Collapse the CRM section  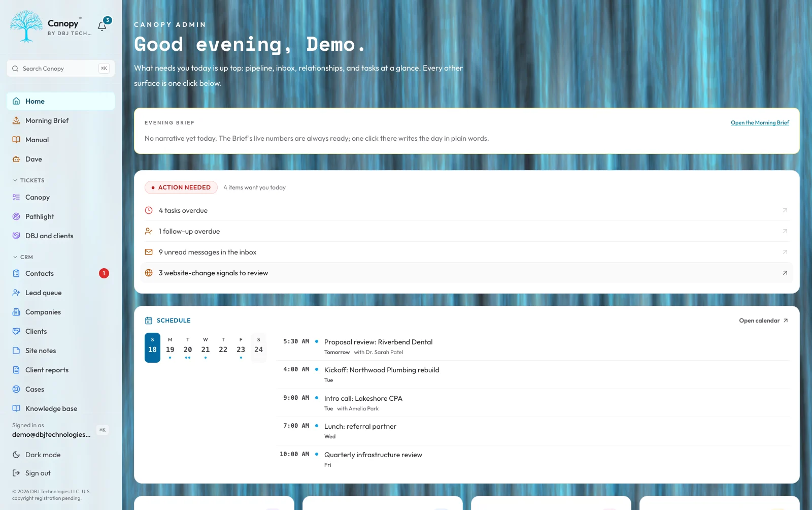[23, 257]
